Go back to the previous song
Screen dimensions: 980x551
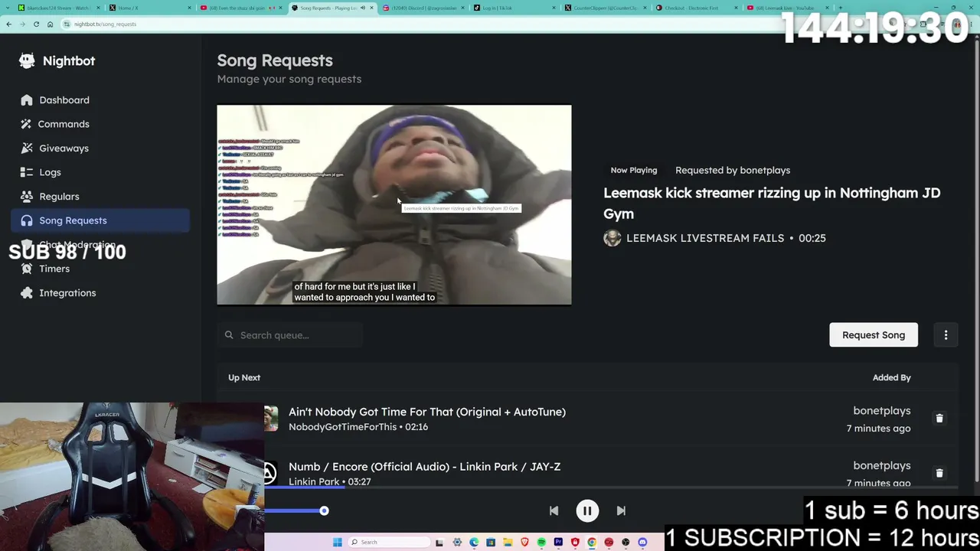pyautogui.click(x=554, y=510)
